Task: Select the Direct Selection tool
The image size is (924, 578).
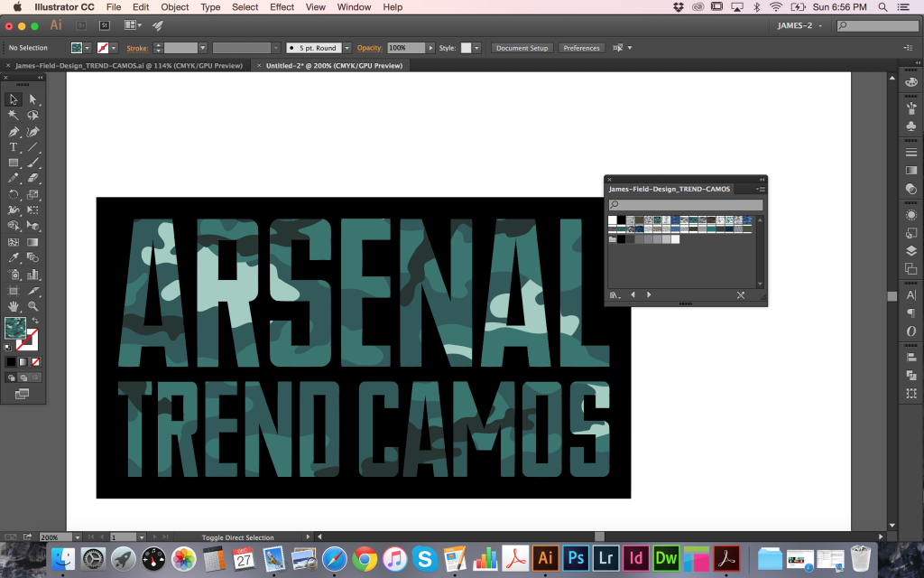Action: point(33,99)
